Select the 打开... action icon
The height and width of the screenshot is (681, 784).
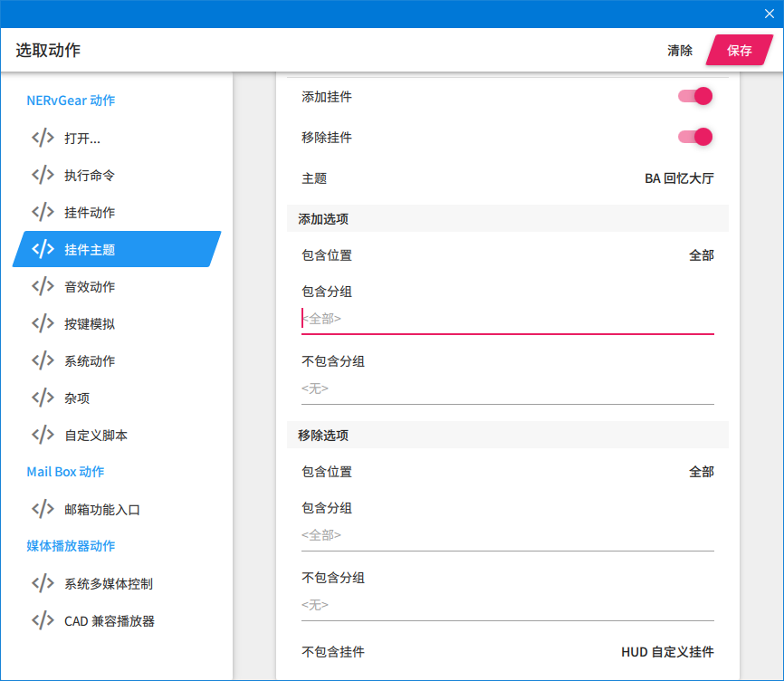tap(43, 138)
